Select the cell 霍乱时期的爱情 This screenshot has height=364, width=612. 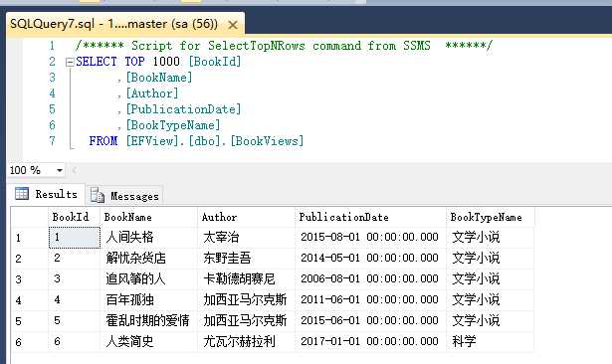[148, 320]
